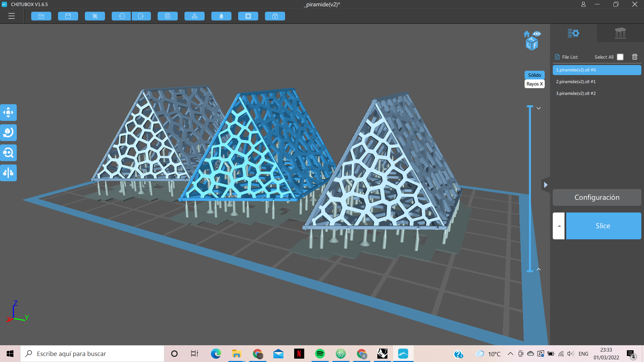Open Microsoft Edge from taskbar
Screen dimensions: 644x362
(x=216, y=354)
